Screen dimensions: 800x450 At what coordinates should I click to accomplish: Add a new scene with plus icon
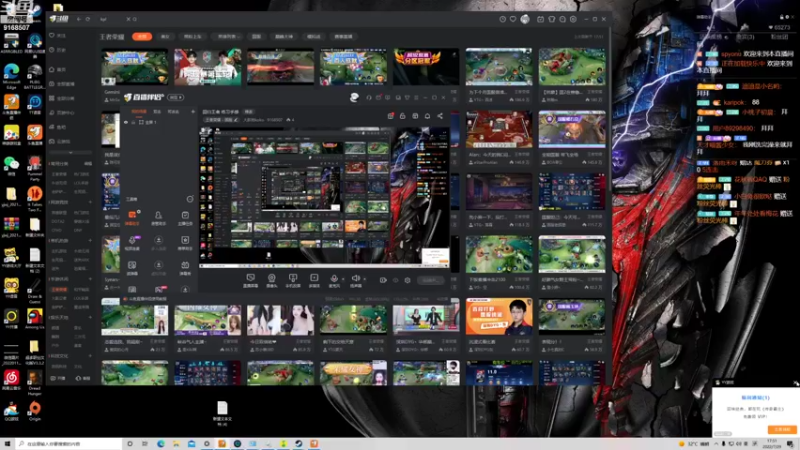click(193, 111)
